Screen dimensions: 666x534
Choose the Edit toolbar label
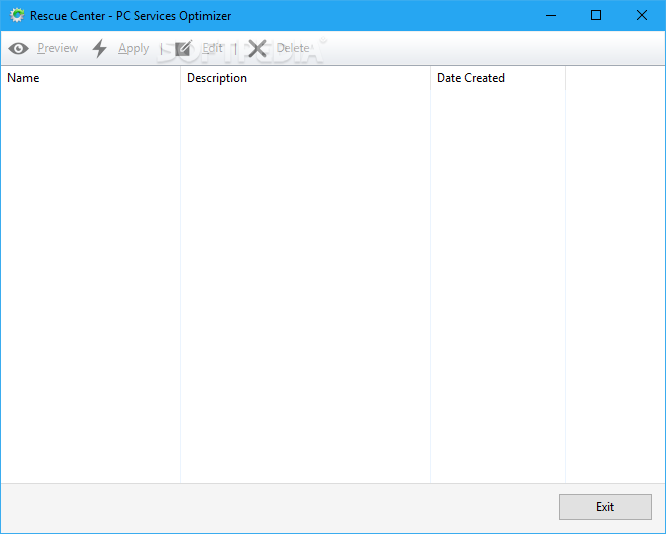pyautogui.click(x=212, y=48)
